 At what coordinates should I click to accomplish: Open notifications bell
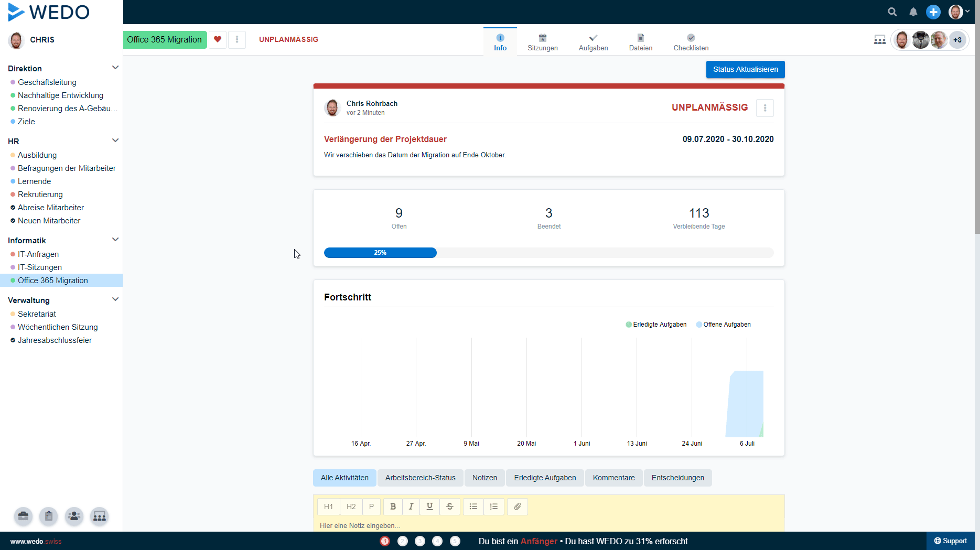point(913,12)
